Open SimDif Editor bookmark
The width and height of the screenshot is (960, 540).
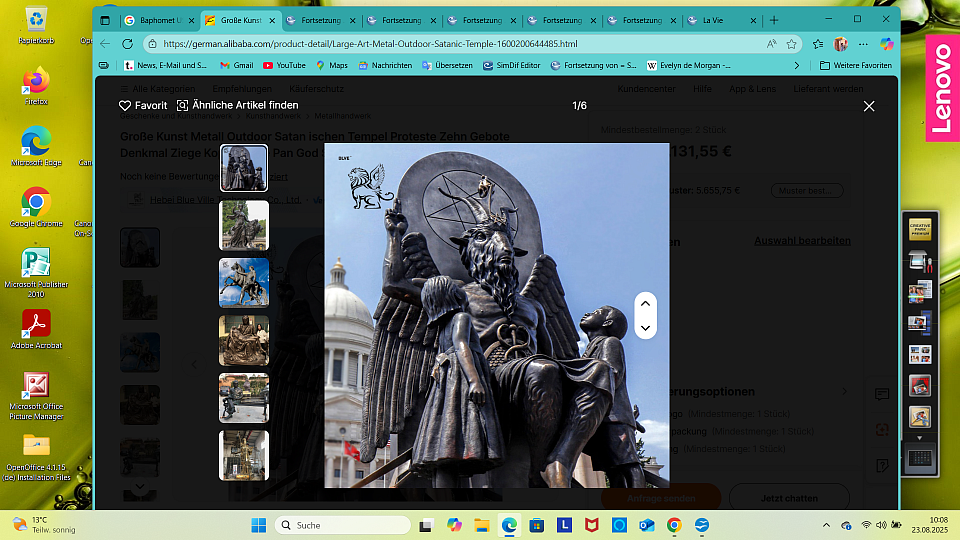pyautogui.click(x=511, y=66)
